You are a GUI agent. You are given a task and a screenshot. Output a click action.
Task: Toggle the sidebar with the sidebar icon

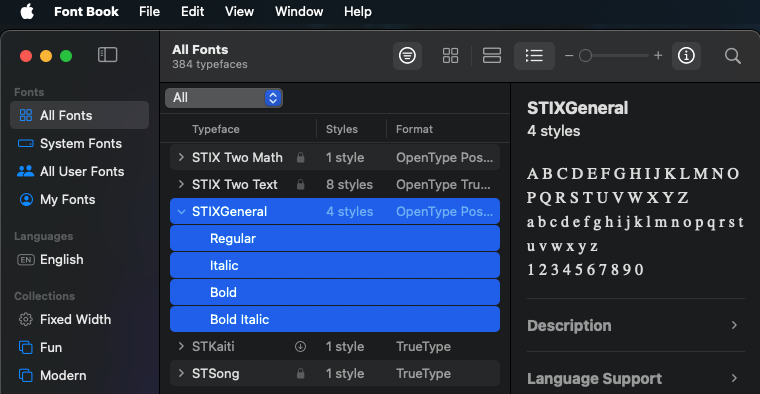click(x=108, y=55)
